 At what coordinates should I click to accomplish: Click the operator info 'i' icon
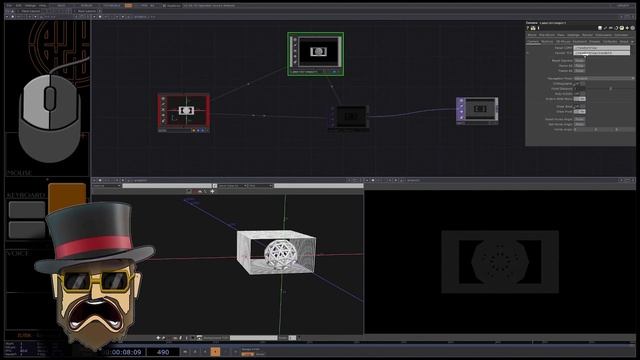(538, 28)
